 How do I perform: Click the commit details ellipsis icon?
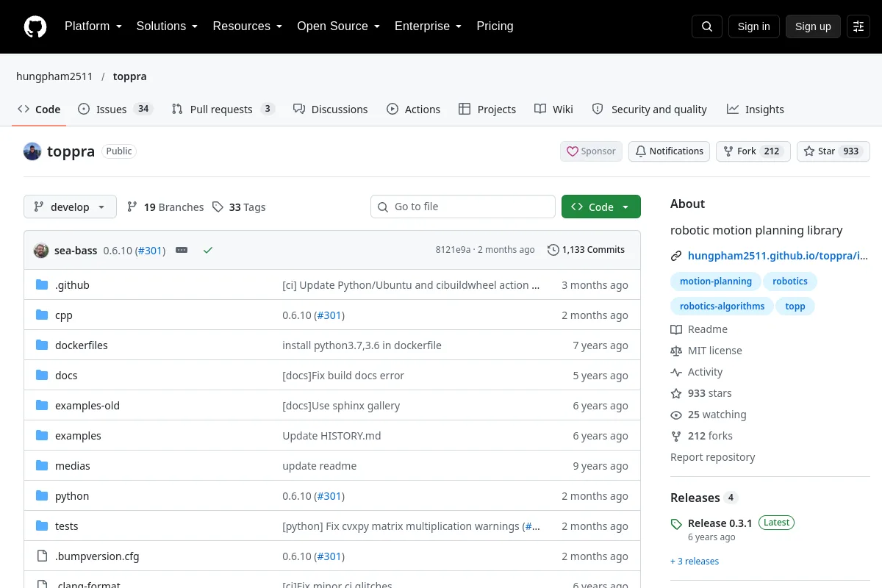pos(182,250)
